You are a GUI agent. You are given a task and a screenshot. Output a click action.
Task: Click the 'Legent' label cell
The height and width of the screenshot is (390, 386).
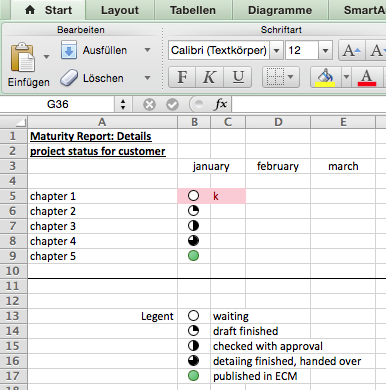[x=103, y=316]
